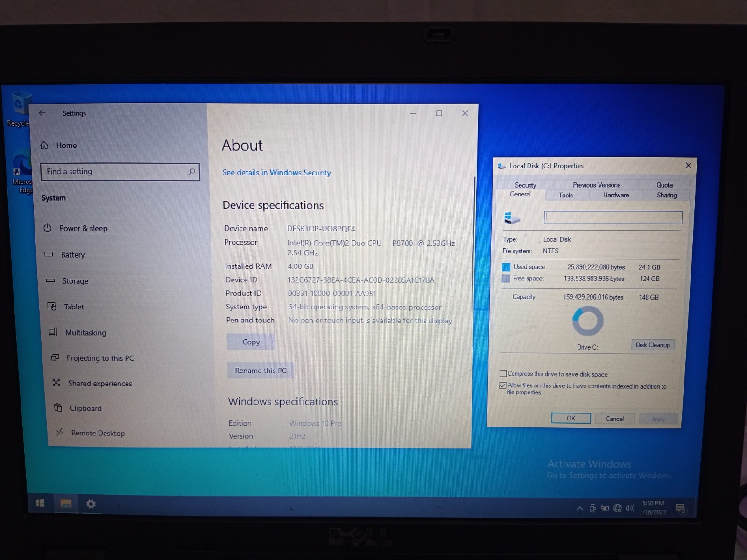Select Microsoft Edge desktop shortcut

pos(21,173)
